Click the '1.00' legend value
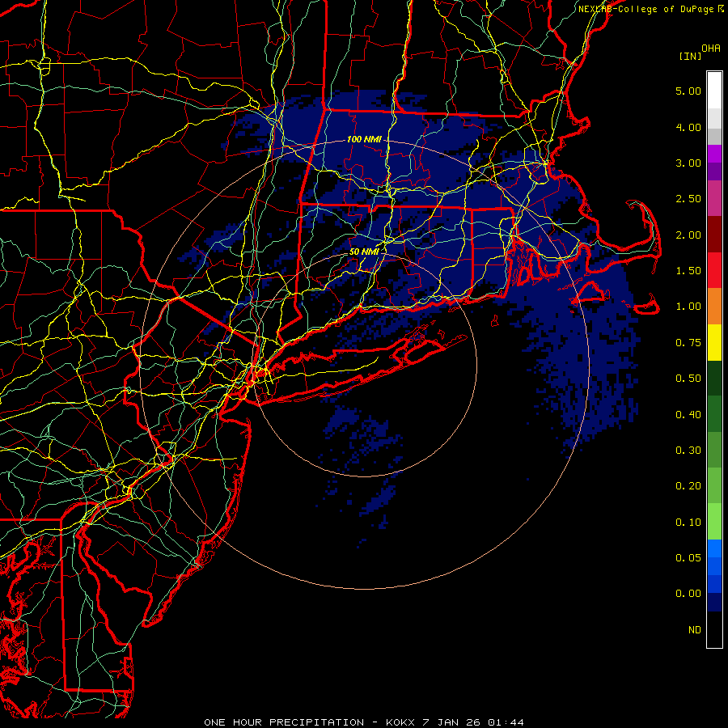This screenshot has width=728, height=728. click(688, 307)
